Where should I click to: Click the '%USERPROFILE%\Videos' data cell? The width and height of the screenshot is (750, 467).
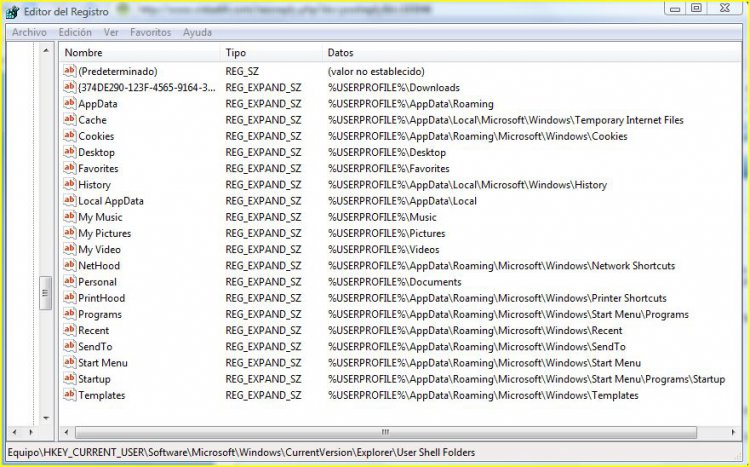[x=383, y=250]
